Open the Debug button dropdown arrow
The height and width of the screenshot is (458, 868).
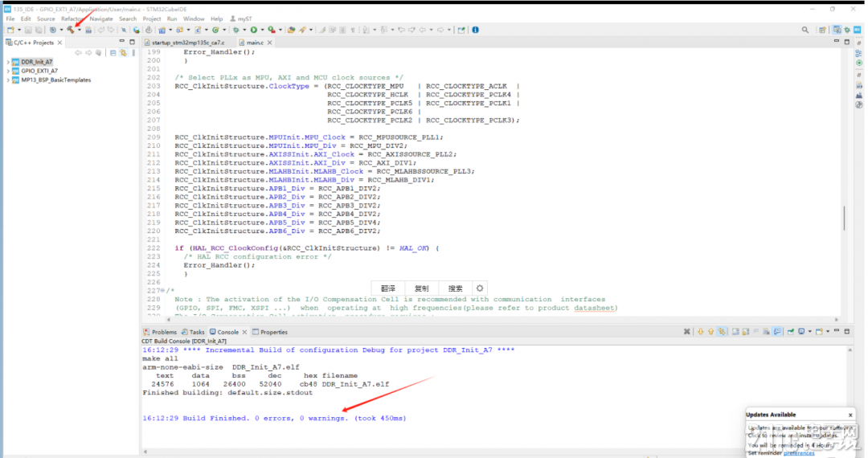[x=244, y=30]
